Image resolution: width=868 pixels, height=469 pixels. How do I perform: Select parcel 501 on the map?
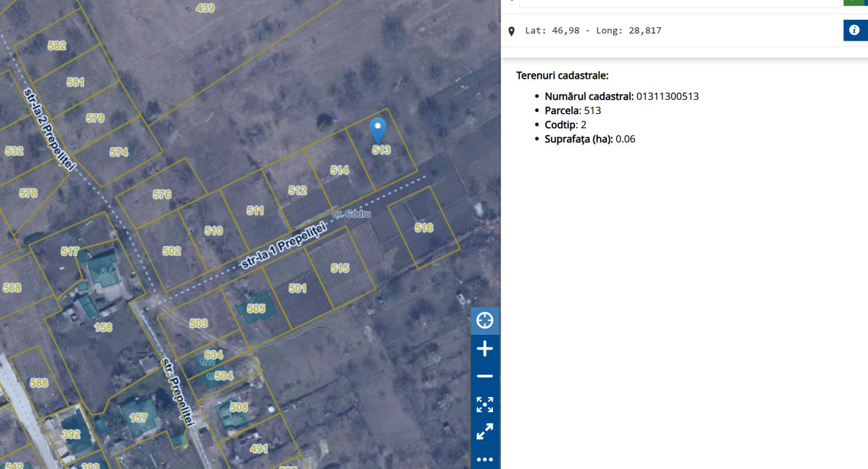pyautogui.click(x=298, y=288)
